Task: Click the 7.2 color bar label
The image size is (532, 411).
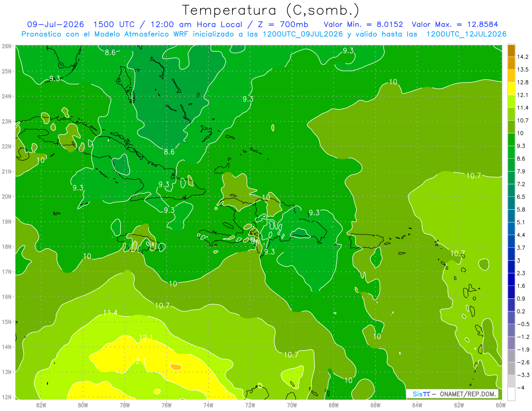Action: pyautogui.click(x=521, y=184)
